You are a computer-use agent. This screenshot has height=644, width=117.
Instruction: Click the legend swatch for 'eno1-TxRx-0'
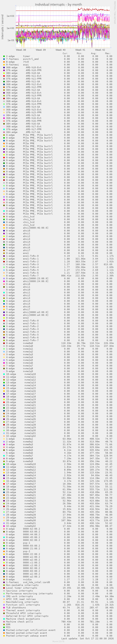pyautogui.click(x=4, y=256)
